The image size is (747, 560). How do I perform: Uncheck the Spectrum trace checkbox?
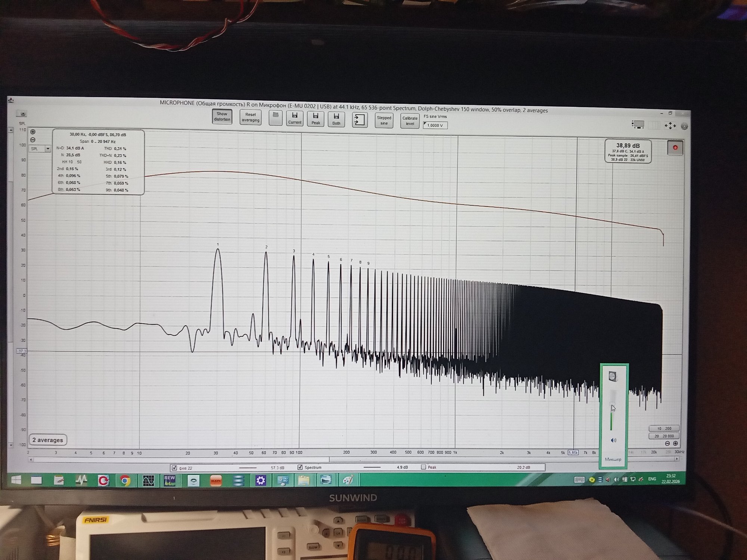click(300, 467)
